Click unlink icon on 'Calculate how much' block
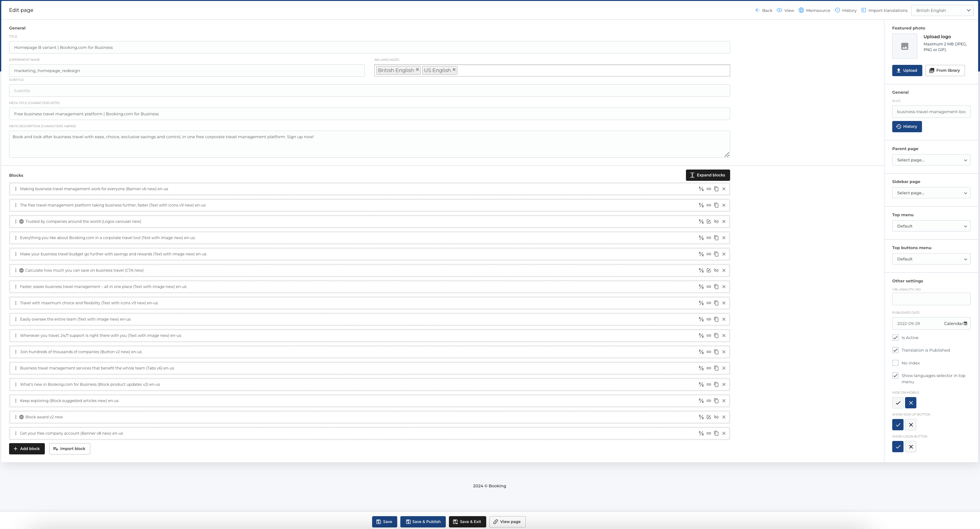Screen dimensions: 980x529 716,270
